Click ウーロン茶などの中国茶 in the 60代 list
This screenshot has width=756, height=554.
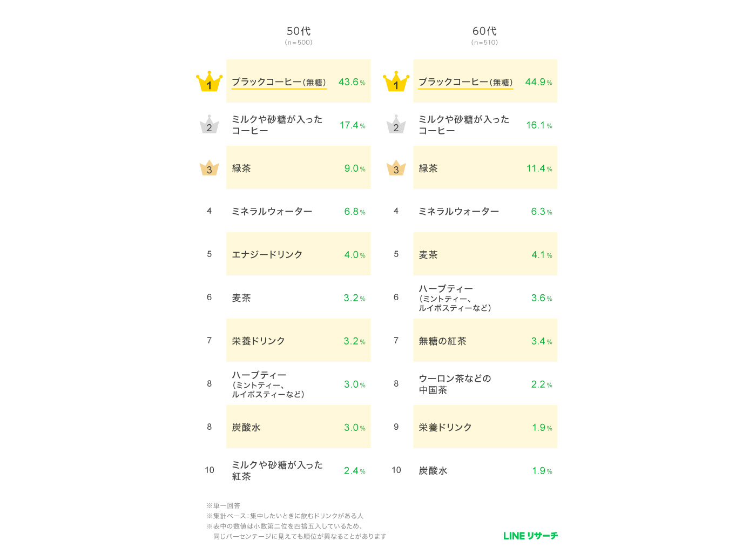point(455,384)
